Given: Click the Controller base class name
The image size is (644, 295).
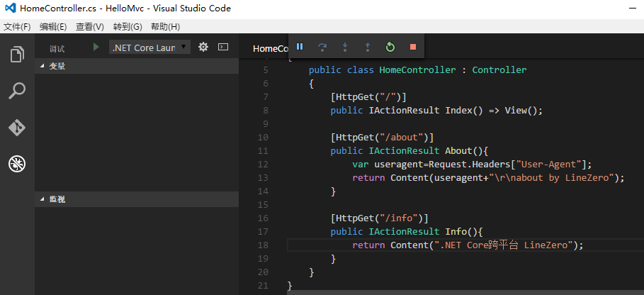Looking at the screenshot, I should (x=499, y=69).
